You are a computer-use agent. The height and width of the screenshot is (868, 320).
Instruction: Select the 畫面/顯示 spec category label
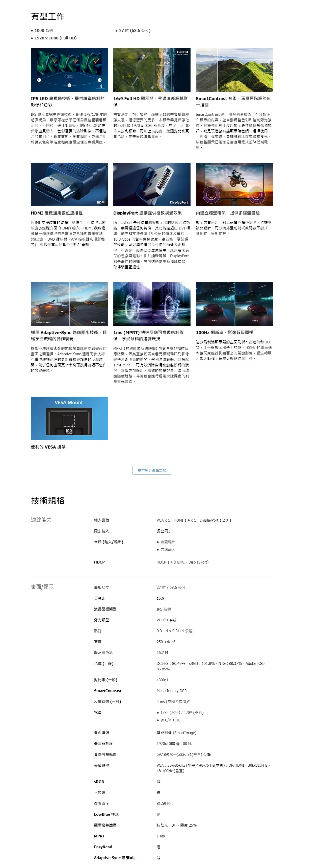(x=42, y=587)
